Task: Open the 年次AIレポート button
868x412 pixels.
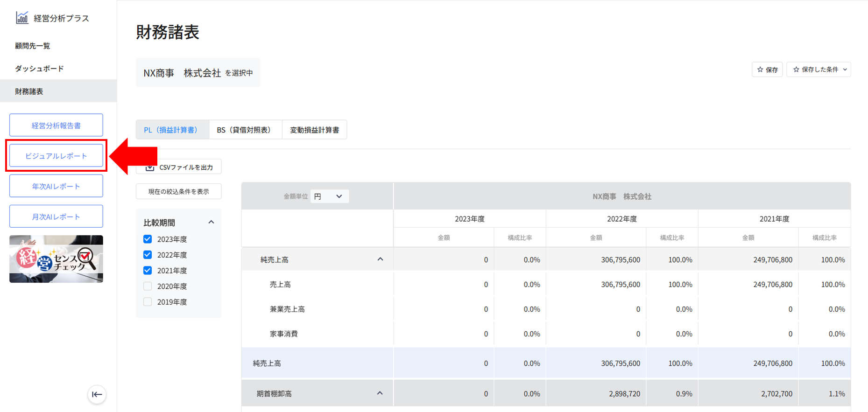Action: (56, 186)
